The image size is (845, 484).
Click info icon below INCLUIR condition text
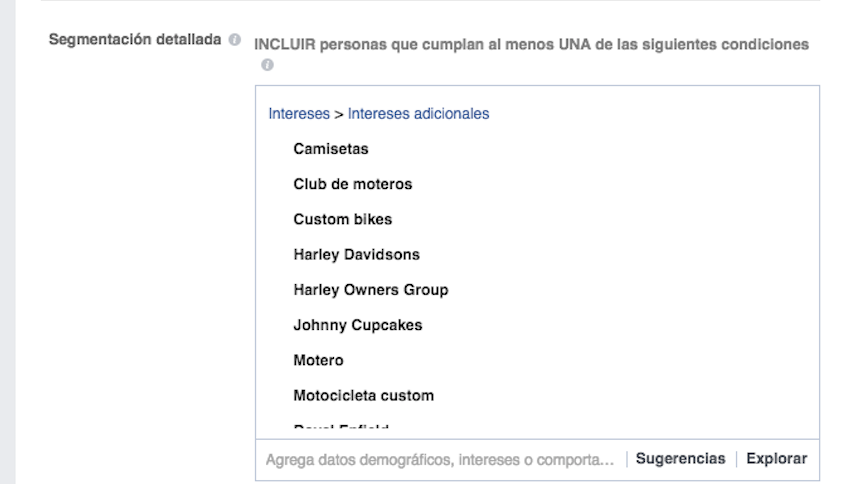click(267, 65)
